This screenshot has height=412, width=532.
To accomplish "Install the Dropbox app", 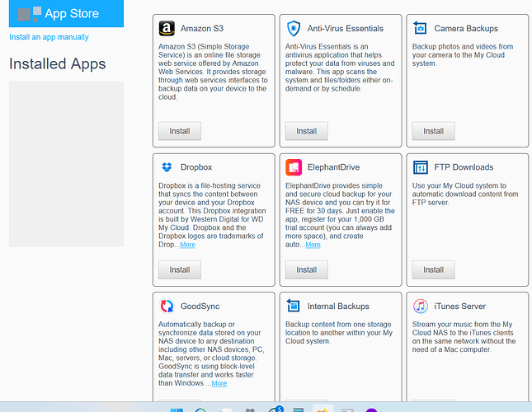I will click(180, 269).
